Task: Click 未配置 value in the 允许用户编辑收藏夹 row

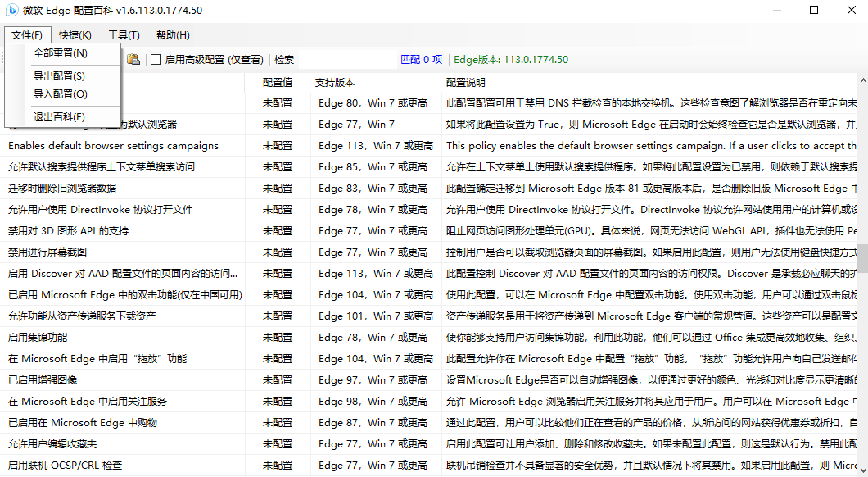Action: tap(278, 443)
